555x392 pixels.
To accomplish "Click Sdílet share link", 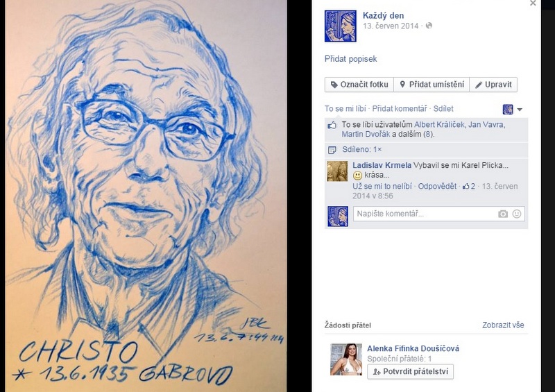I will [x=443, y=109].
